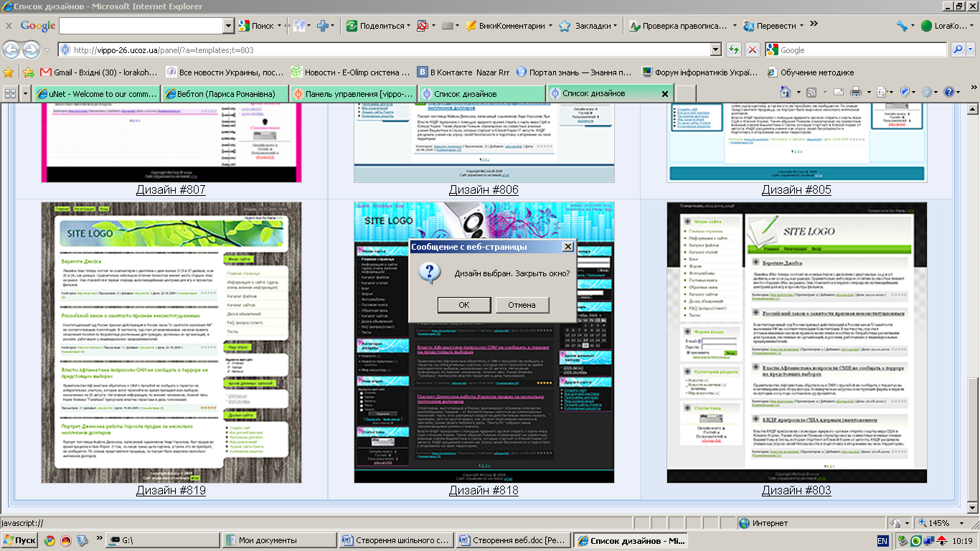Viewport: 980px width, 551px height.
Task: Open the tab list dropdown arrow
Action: tap(27, 93)
